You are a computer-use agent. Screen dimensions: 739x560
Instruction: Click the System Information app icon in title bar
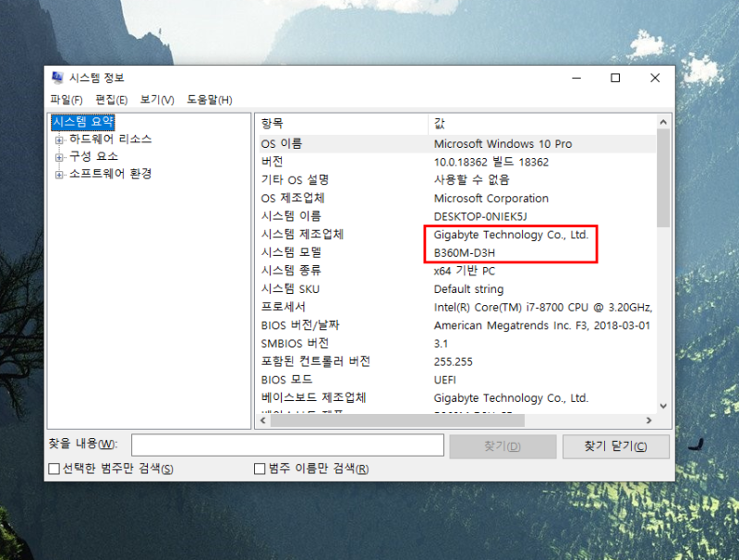tap(57, 78)
